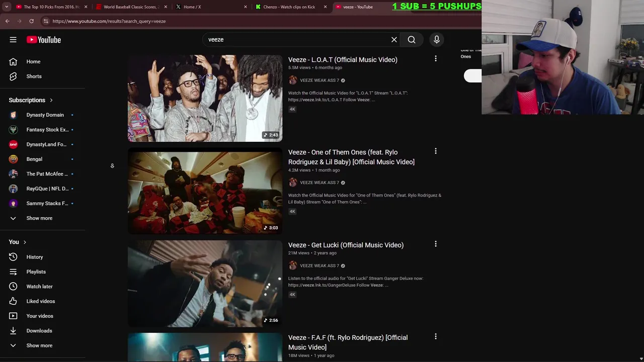Open more options for the Get Lucki video
The height and width of the screenshot is (362, 644).
click(436, 244)
